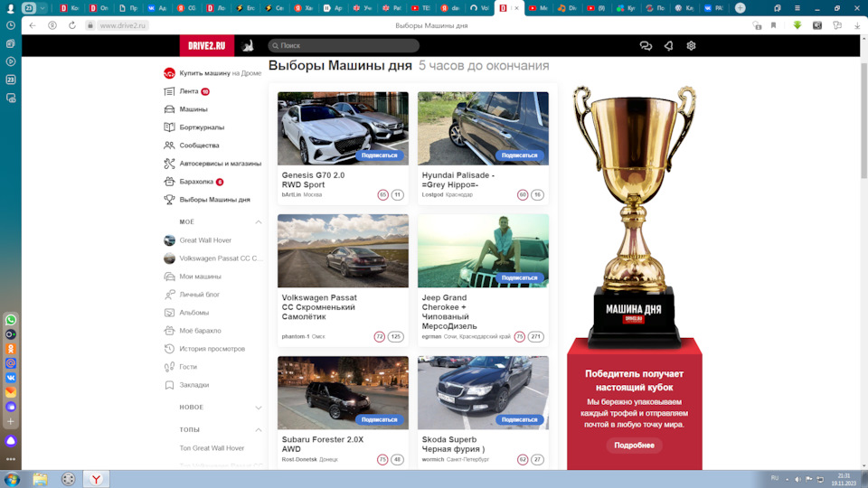Click the volume icon in system tray
This screenshot has width=868, height=488.
pyautogui.click(x=797, y=479)
